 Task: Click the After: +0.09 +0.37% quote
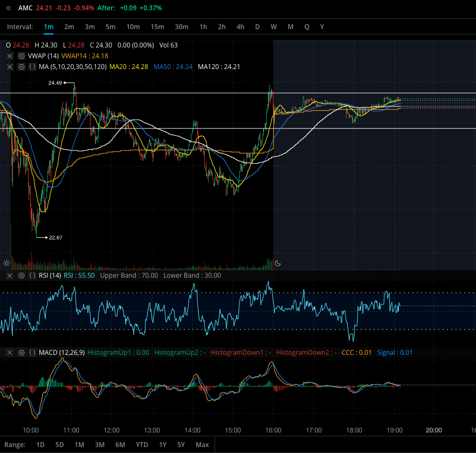[129, 8]
